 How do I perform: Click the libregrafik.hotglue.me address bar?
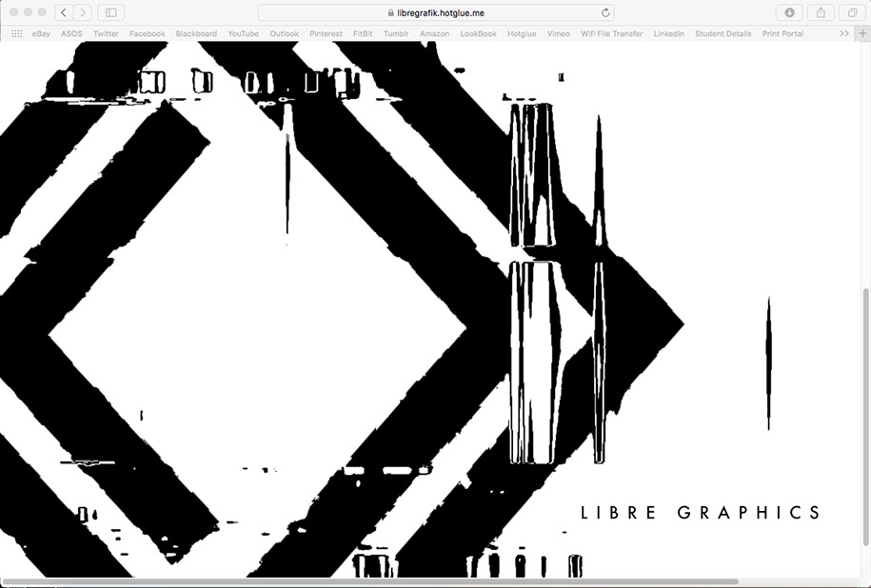pyautogui.click(x=436, y=12)
